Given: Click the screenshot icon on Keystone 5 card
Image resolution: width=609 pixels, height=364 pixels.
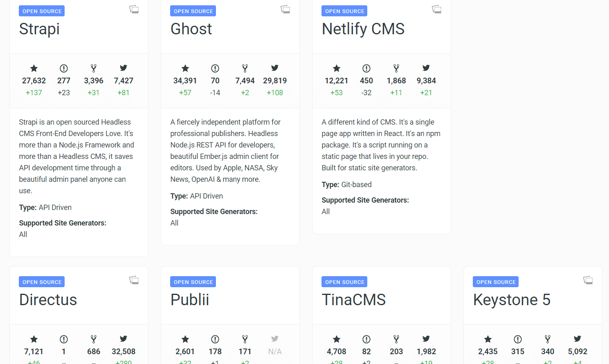Looking at the screenshot, I should (588, 280).
